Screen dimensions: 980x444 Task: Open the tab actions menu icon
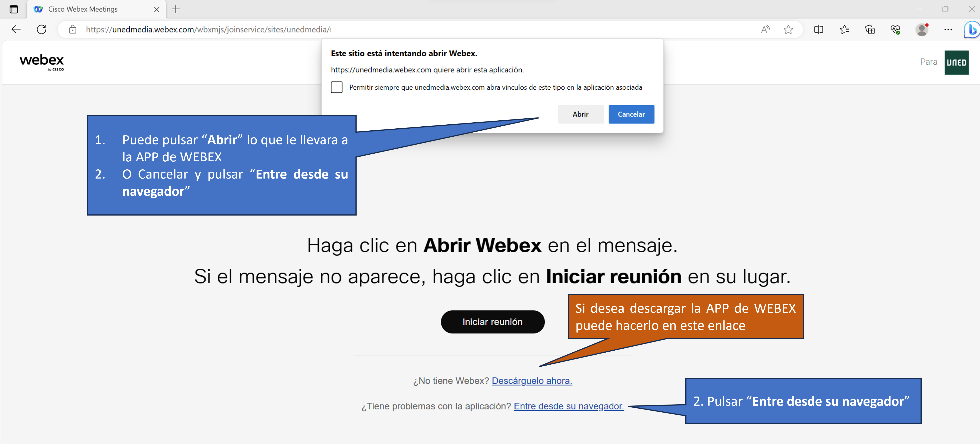pyautogui.click(x=14, y=9)
